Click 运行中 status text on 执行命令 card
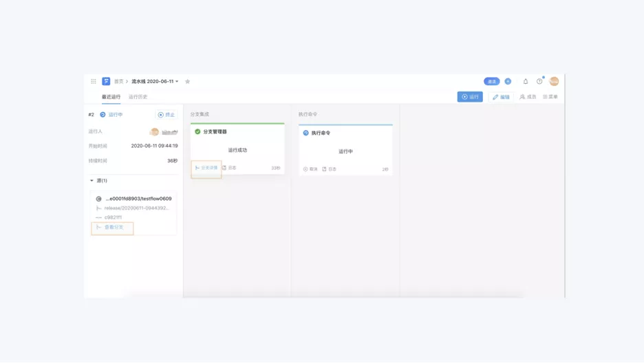The height and width of the screenshot is (363, 644). click(x=345, y=151)
